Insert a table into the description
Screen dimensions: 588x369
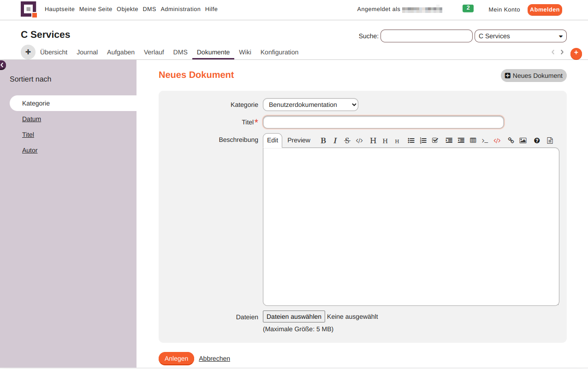473,141
